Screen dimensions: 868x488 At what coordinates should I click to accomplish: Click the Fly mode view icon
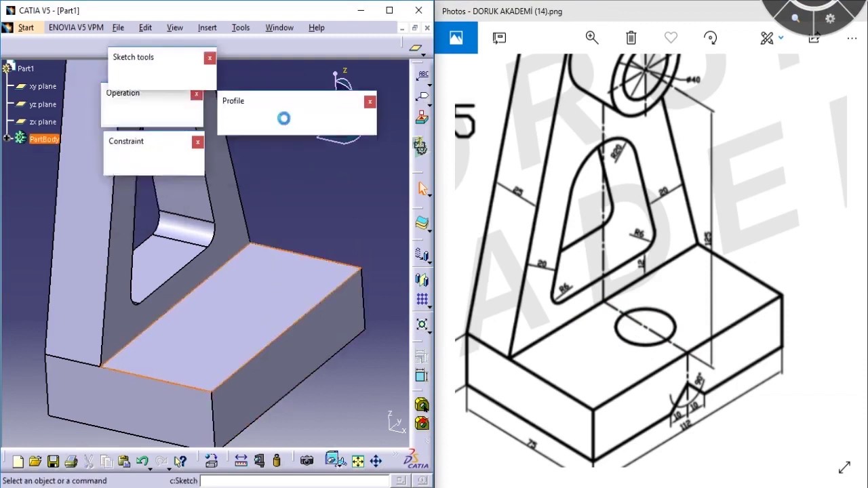[335, 461]
